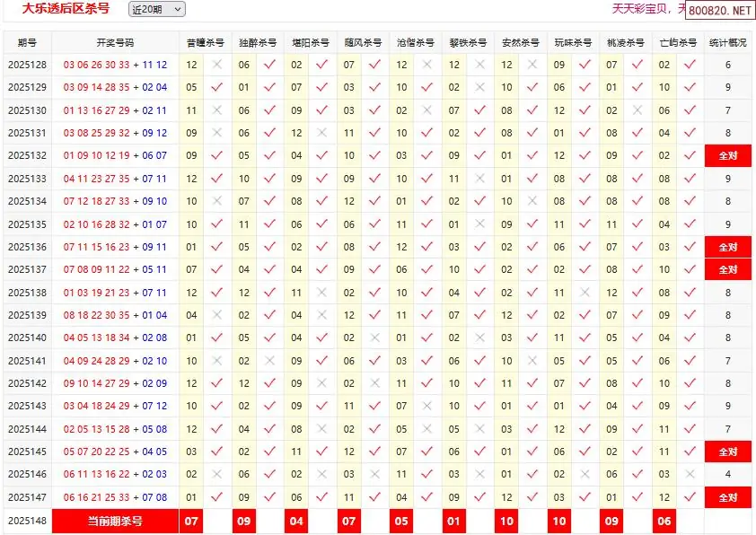Click the red checkmark for 玩味杀号 in row 2025143
This screenshot has width=756, height=535.
point(585,406)
